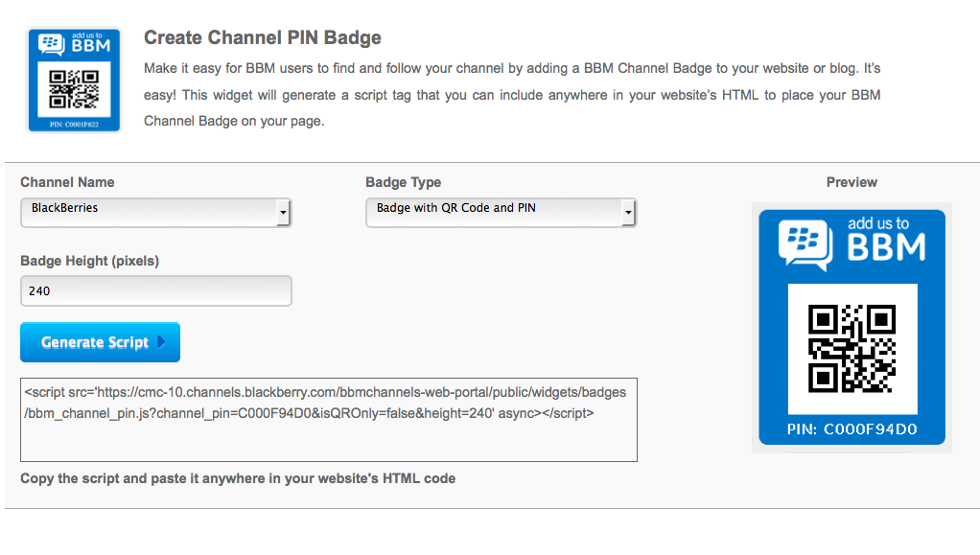Click the Generate Script button
The height and width of the screenshot is (555, 980).
click(x=100, y=342)
